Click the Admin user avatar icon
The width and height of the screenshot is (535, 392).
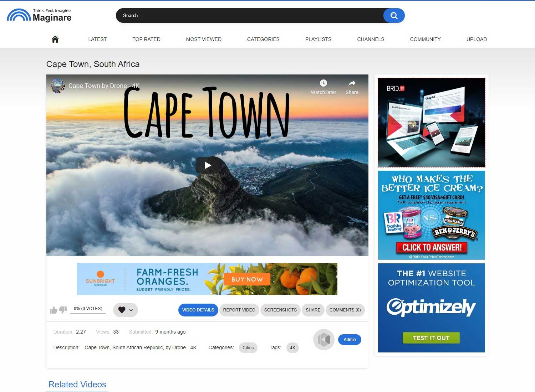323,340
